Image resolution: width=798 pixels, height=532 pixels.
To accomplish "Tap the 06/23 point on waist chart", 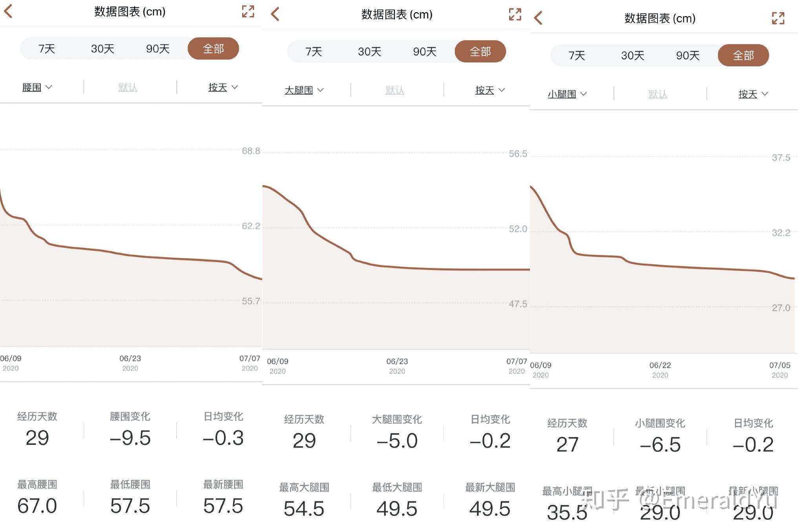I will [x=130, y=255].
